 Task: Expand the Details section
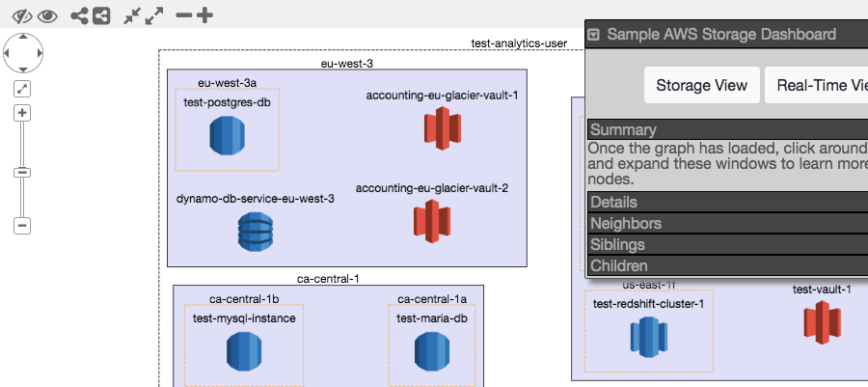[x=728, y=202]
